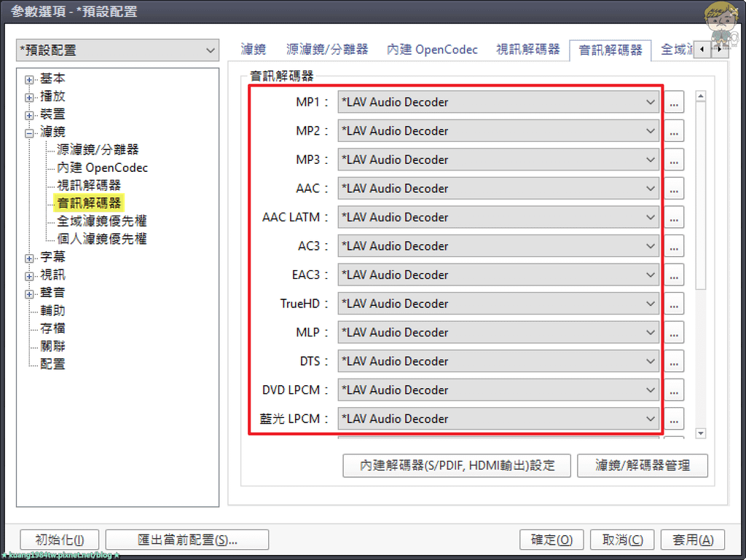The height and width of the screenshot is (560, 746).
Task: Open the 預設配置 profile dropdown
Action: [x=117, y=50]
